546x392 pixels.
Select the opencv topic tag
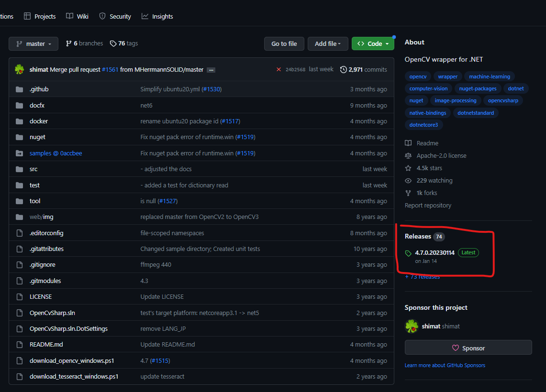point(418,76)
